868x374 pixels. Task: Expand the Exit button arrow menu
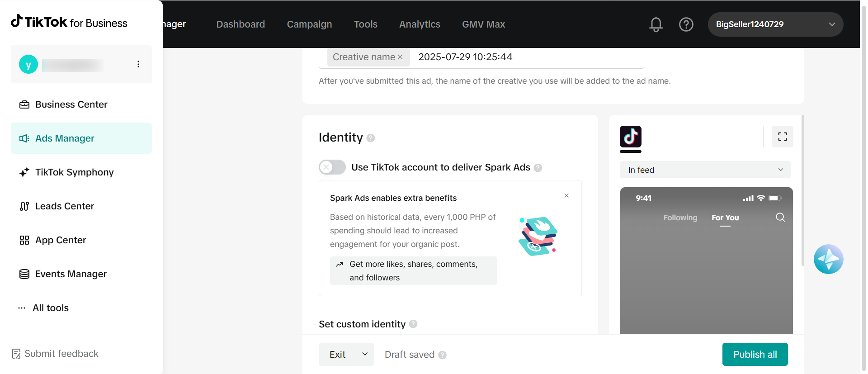click(x=365, y=354)
